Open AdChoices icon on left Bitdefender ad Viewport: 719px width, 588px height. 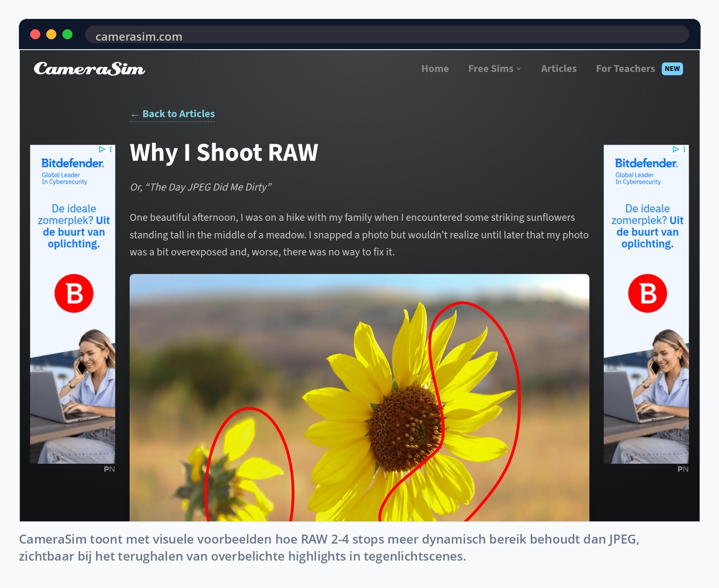[x=102, y=149]
